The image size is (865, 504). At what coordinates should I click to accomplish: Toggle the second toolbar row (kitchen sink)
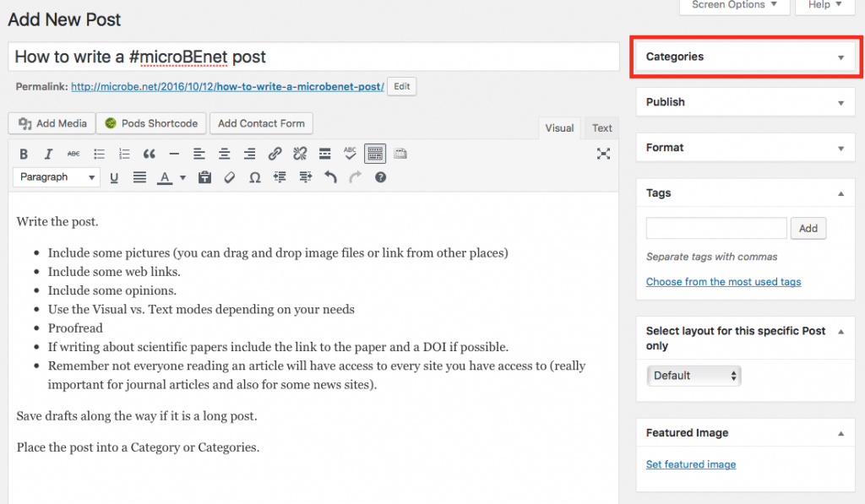tap(375, 154)
